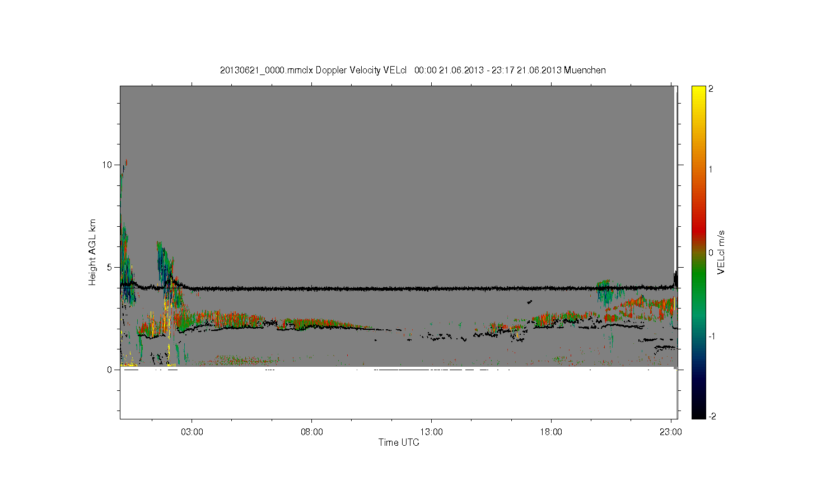840x504 pixels.
Task: Click the 03:00 time axis label
Action: (x=192, y=432)
